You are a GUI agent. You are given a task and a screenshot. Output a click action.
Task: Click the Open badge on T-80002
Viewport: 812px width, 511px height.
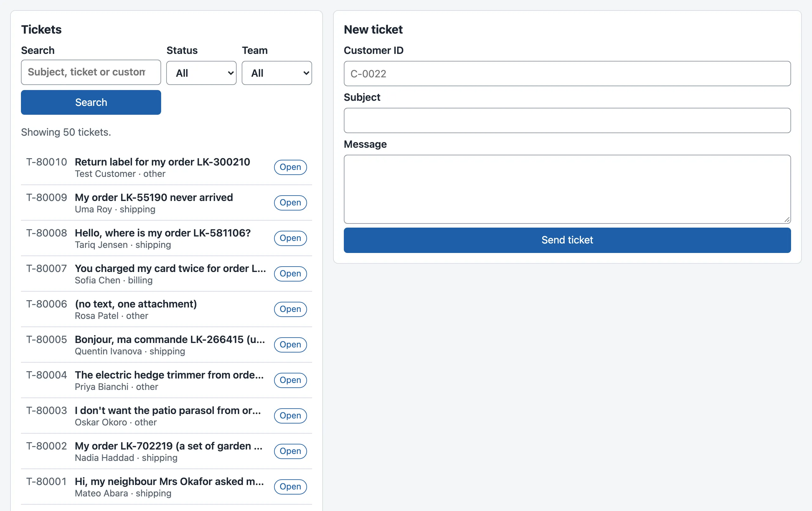(290, 451)
